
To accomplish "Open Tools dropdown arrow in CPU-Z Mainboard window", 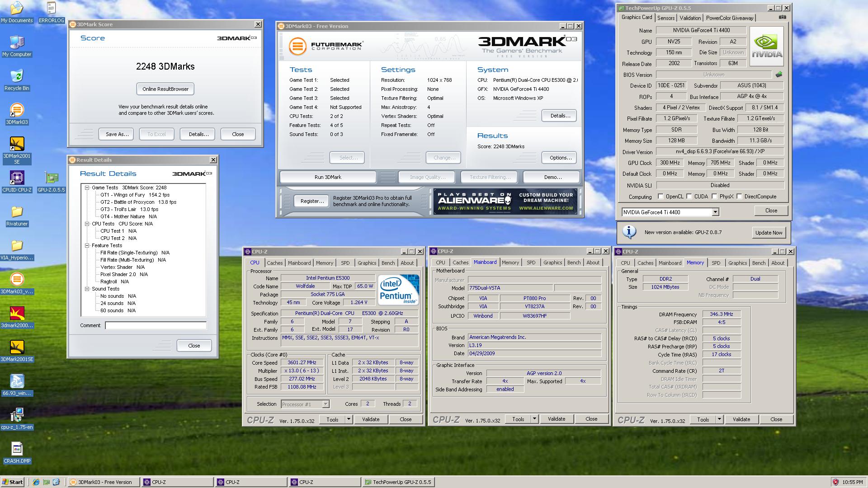I will pos(534,419).
